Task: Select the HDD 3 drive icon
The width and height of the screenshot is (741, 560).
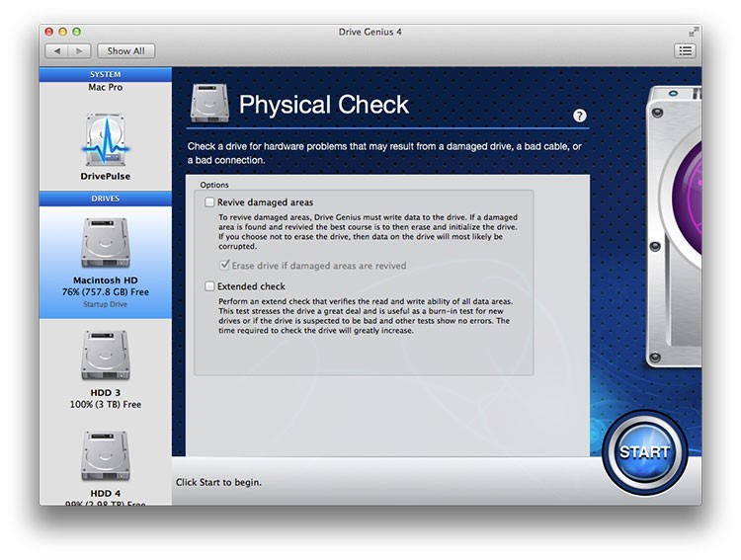Action: 106,356
